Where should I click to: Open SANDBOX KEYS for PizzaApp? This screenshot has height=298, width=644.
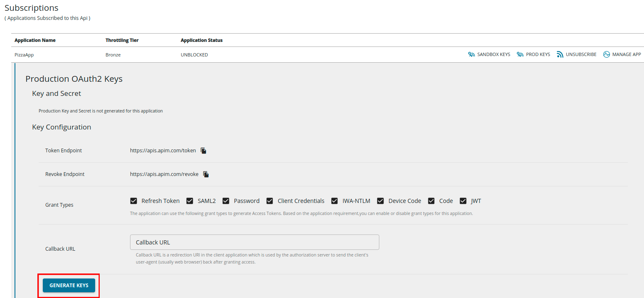coord(494,54)
